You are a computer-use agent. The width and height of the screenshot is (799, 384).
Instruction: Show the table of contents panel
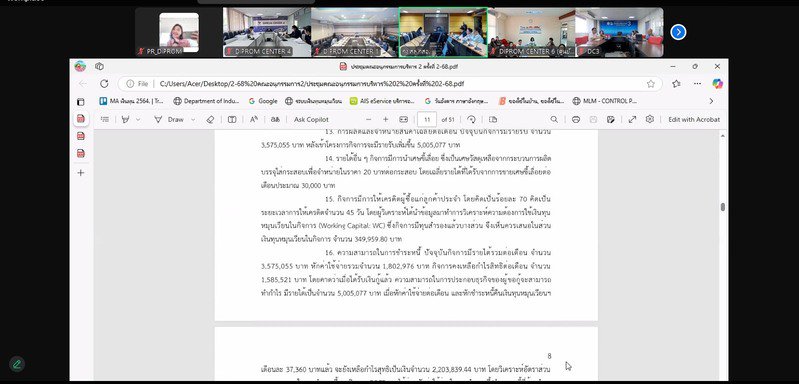click(105, 119)
